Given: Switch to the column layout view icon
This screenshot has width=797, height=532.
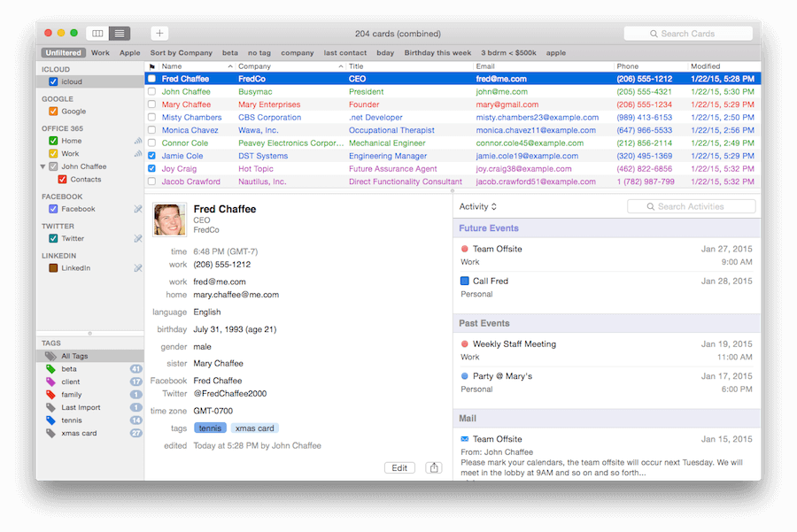Looking at the screenshot, I should click(97, 34).
